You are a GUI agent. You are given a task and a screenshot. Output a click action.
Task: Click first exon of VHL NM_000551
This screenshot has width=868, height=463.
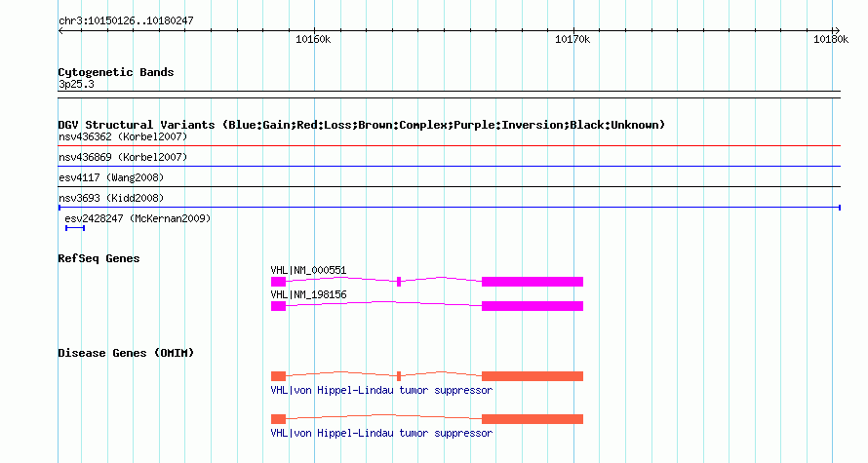tap(279, 282)
